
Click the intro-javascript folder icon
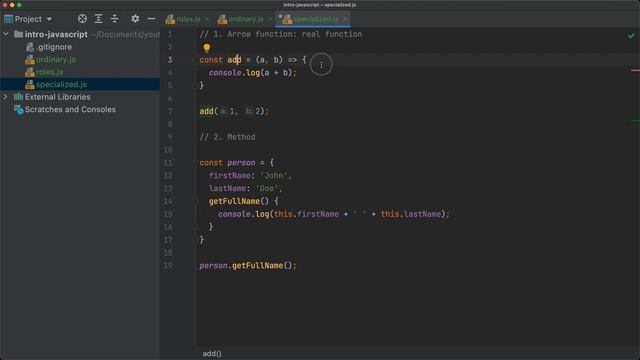[x=18, y=34]
